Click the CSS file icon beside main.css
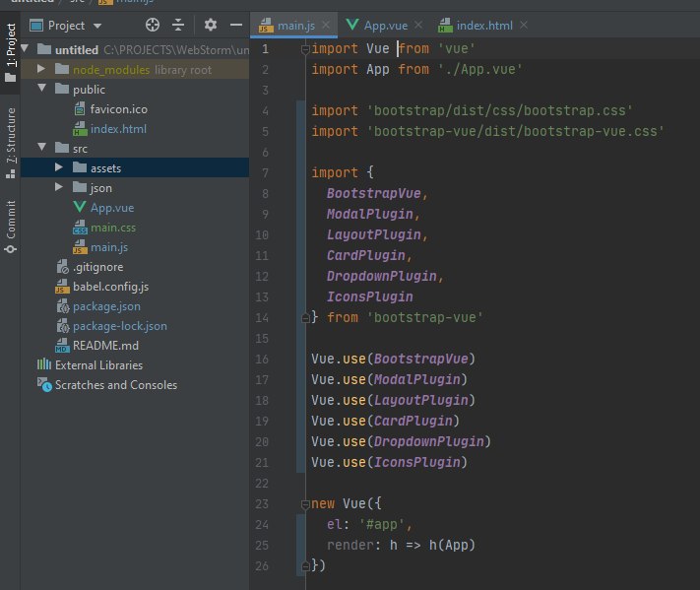This screenshot has height=590, width=700. [x=80, y=227]
